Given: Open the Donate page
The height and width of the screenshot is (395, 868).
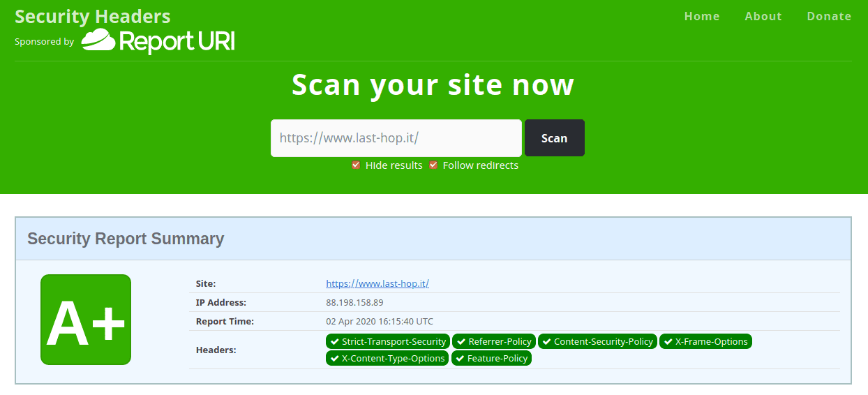Looking at the screenshot, I should click(x=829, y=16).
